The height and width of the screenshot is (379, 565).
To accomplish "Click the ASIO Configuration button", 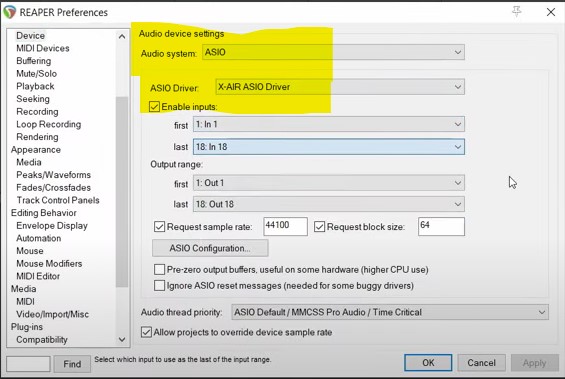I will pyautogui.click(x=210, y=248).
